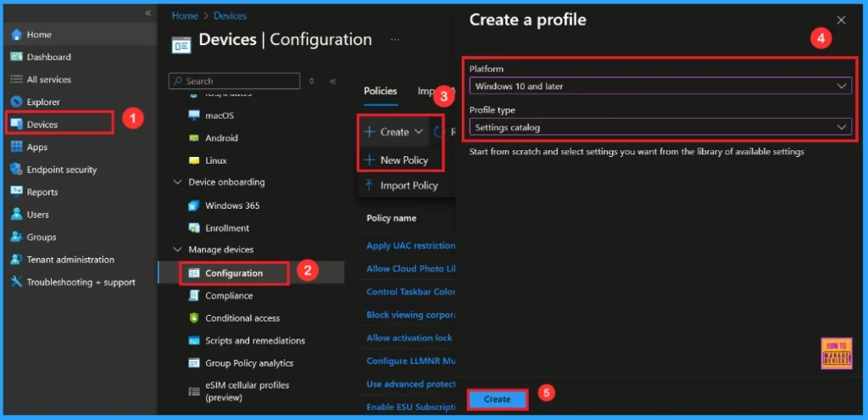Open Control Taskbar Color policy
This screenshot has height=420, width=868.
(x=411, y=291)
